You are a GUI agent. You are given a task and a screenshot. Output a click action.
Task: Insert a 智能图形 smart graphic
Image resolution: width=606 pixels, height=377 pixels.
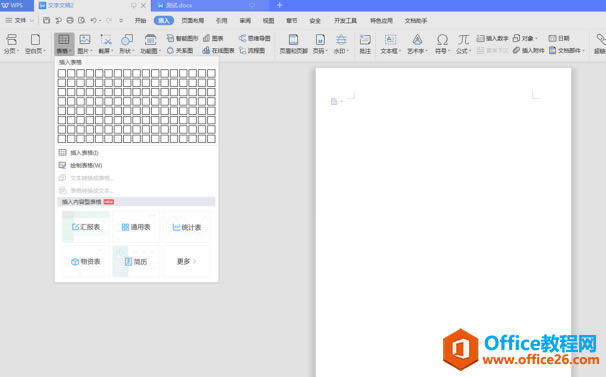pyautogui.click(x=182, y=38)
